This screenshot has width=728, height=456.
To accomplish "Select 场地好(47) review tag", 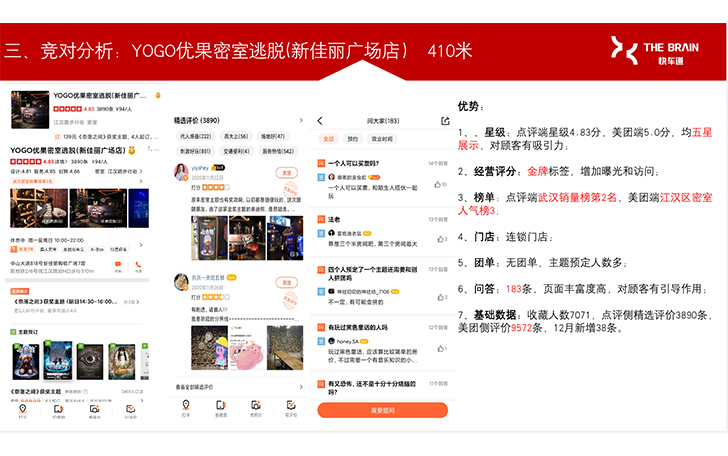I will pyautogui.click(x=273, y=136).
